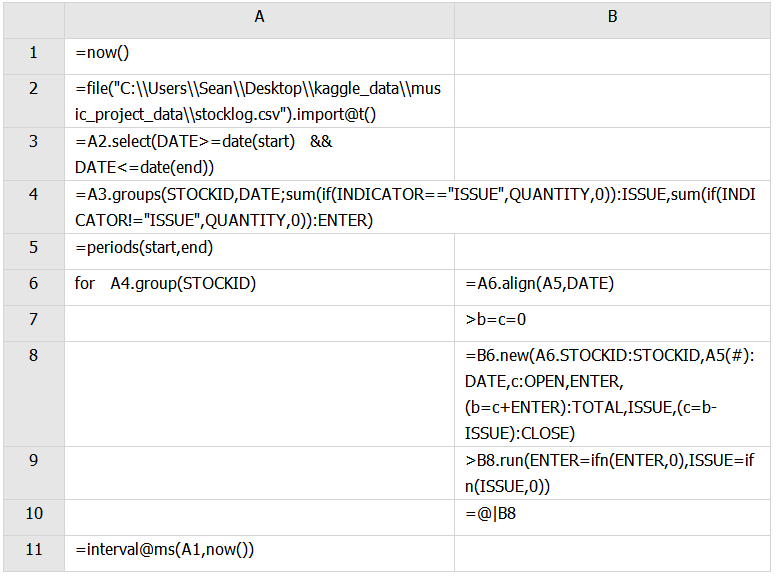Click cell with >B8.run ifn formula

pos(612,473)
